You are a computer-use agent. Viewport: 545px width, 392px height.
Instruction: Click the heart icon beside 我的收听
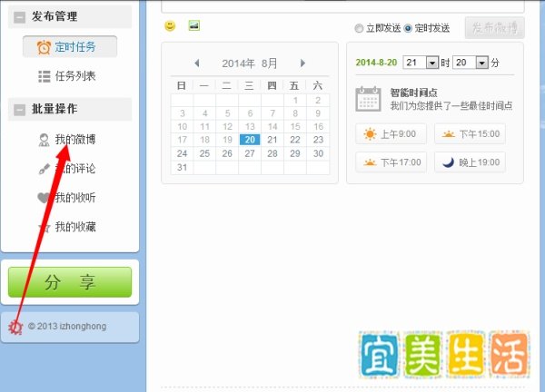pyautogui.click(x=44, y=198)
